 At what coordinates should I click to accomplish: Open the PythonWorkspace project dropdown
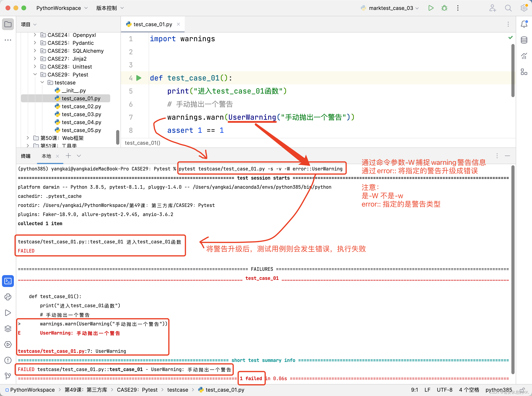tap(62, 8)
